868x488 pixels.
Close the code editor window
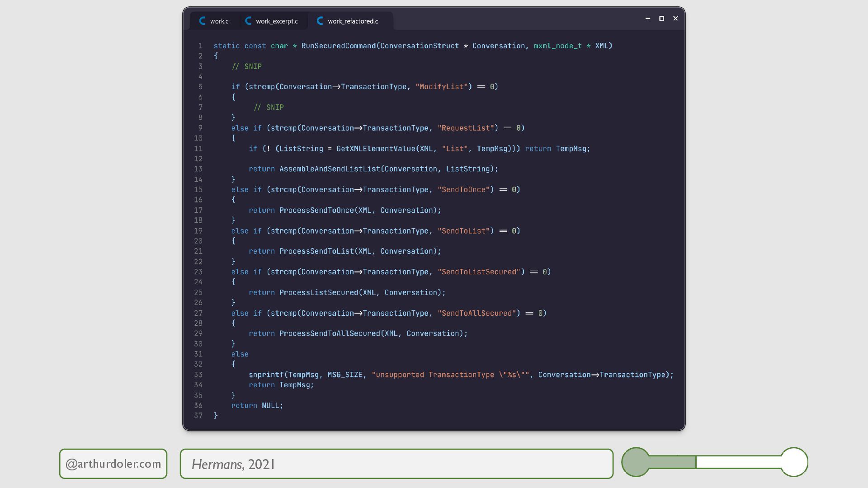[675, 19]
